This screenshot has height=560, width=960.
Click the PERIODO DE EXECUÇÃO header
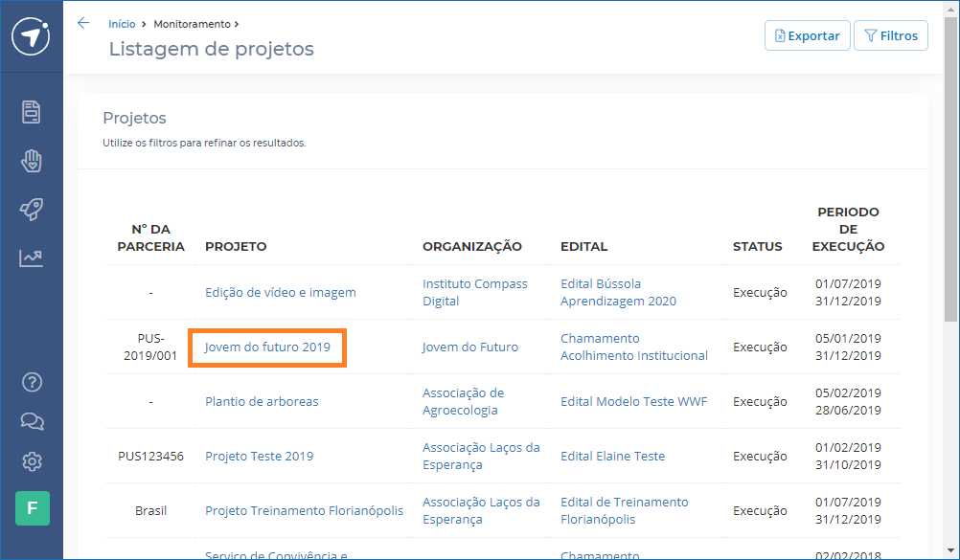[848, 230]
